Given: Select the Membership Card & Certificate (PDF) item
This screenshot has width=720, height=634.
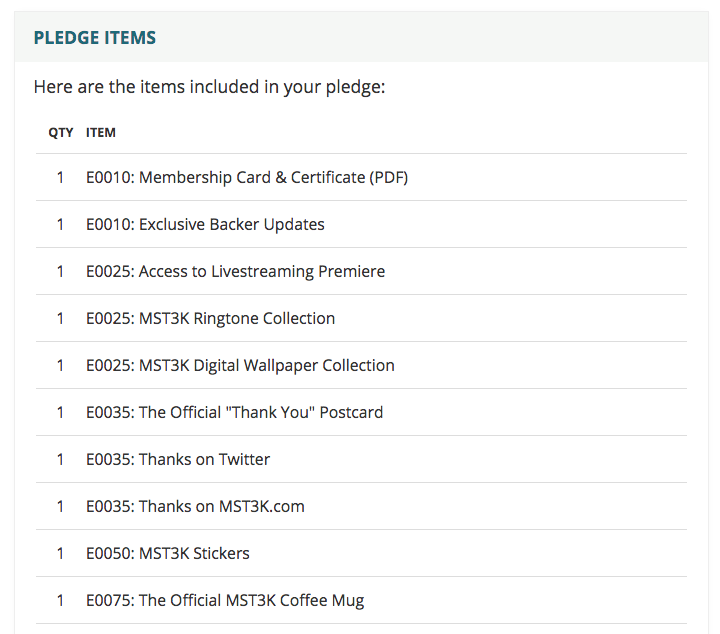Looking at the screenshot, I should 247,177.
